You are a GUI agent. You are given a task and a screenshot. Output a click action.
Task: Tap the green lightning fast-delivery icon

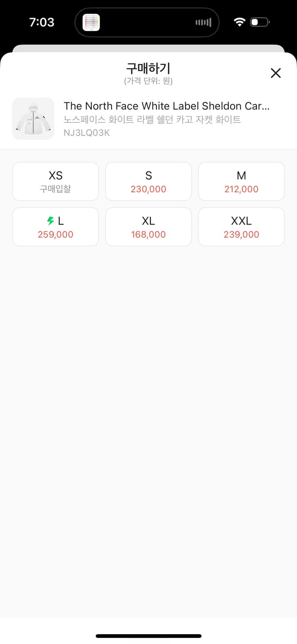pos(51,221)
